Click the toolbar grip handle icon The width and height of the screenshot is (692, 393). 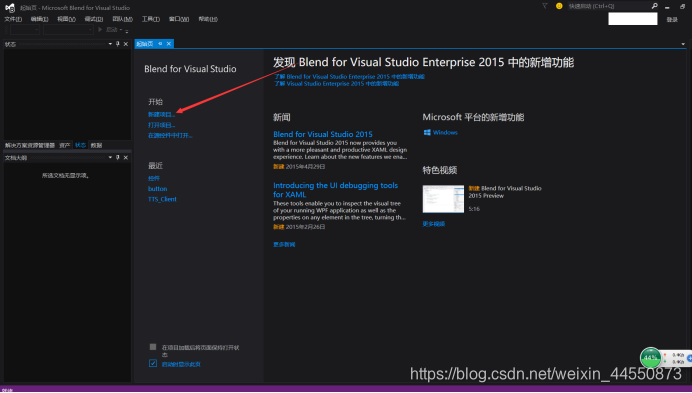click(x=7, y=30)
